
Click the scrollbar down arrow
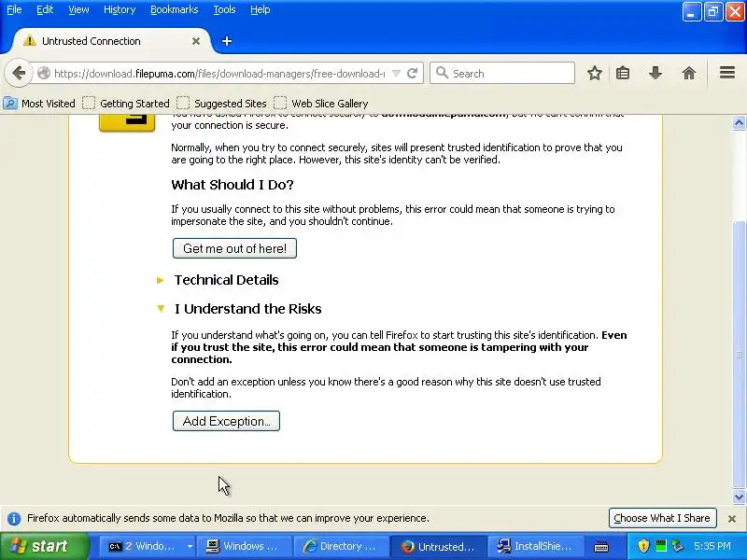pyautogui.click(x=739, y=497)
